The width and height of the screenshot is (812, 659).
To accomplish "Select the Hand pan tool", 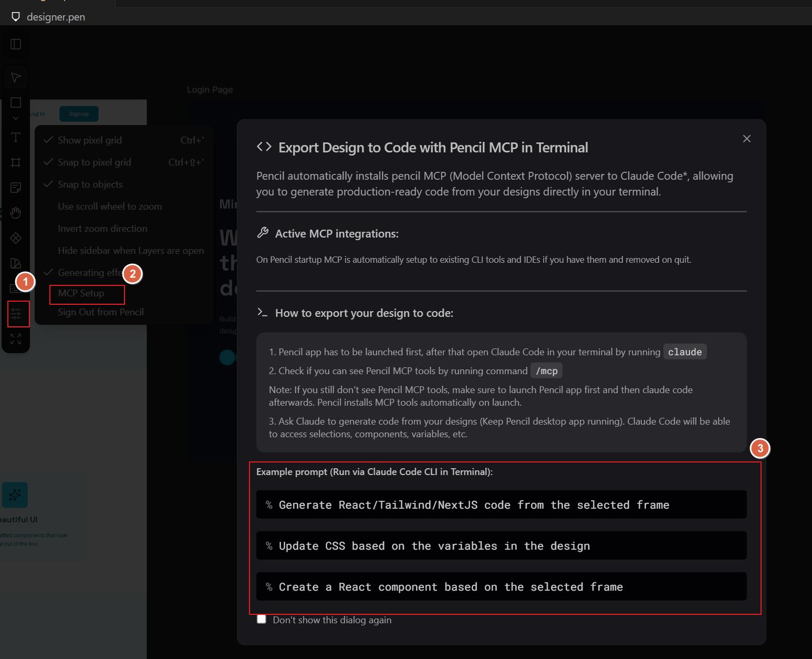I will coord(16,213).
